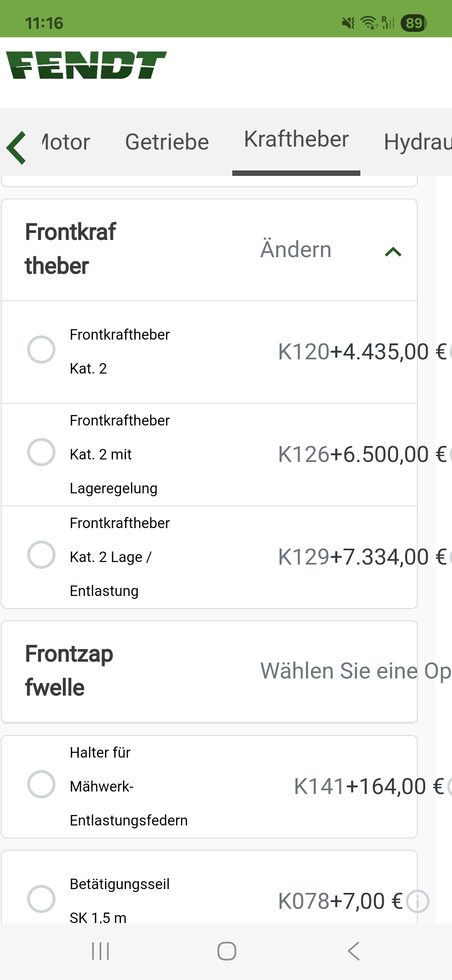Open the Hydraulik tab

418,142
